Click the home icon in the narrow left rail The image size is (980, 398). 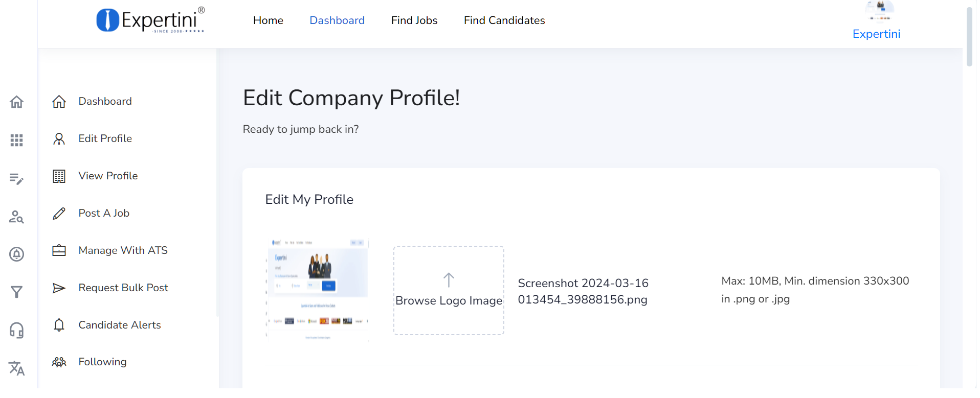coord(16,102)
